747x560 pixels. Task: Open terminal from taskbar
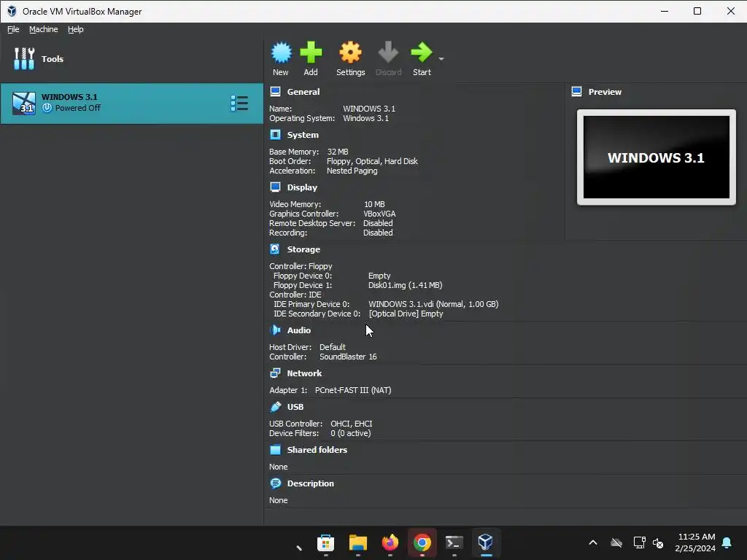click(x=454, y=542)
